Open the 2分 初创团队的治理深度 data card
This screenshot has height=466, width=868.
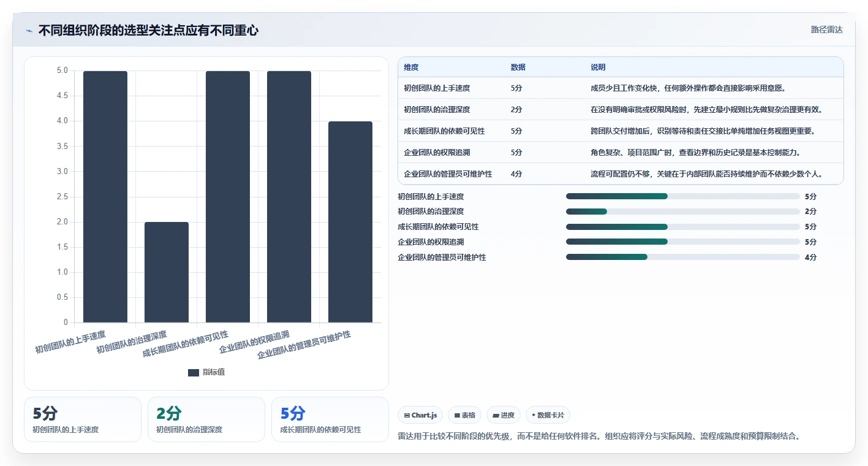coord(206,419)
